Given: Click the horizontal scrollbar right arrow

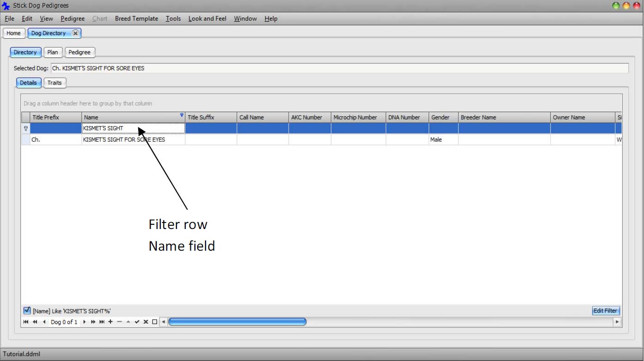Looking at the screenshot, I should 617,322.
